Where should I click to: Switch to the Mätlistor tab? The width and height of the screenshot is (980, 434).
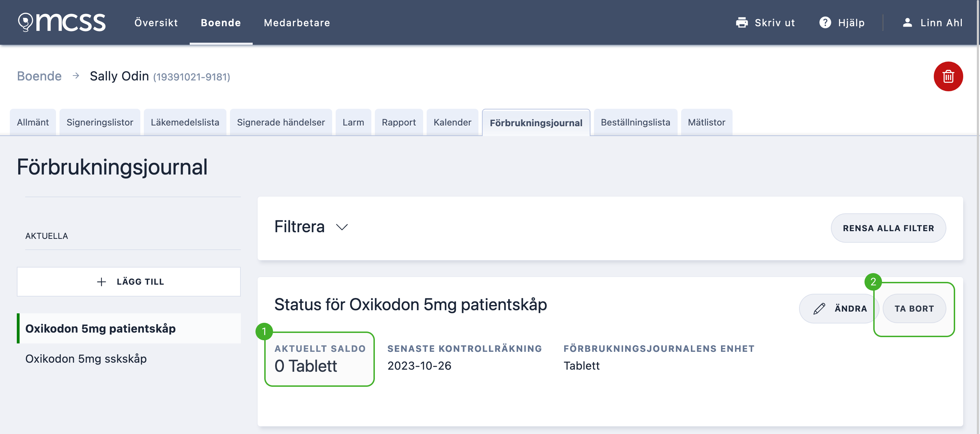pyautogui.click(x=706, y=122)
